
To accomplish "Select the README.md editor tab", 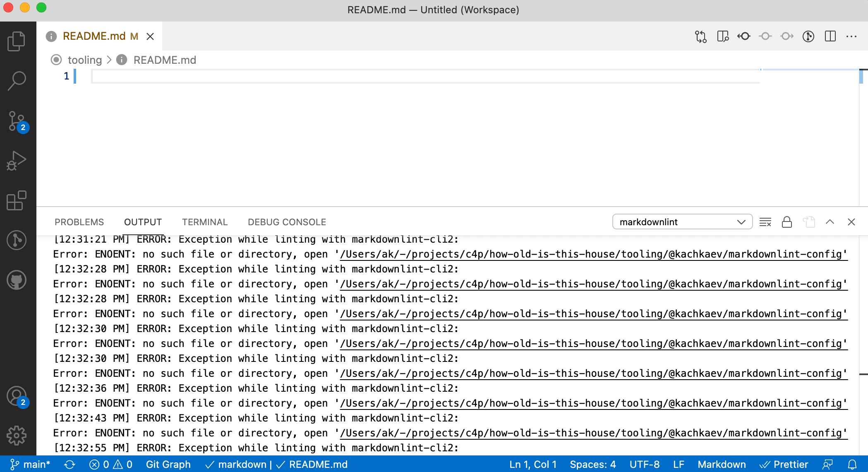I will pos(99,36).
